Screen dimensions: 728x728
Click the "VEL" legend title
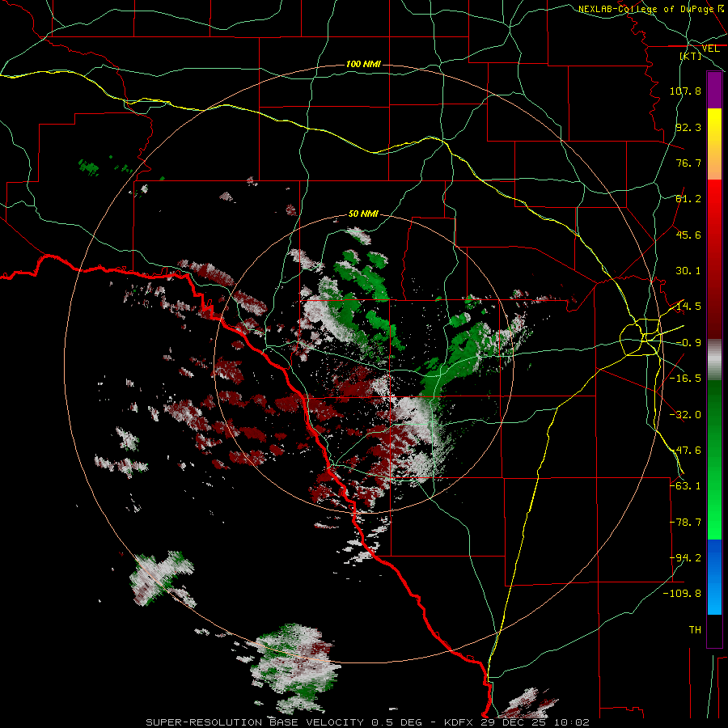711,49
